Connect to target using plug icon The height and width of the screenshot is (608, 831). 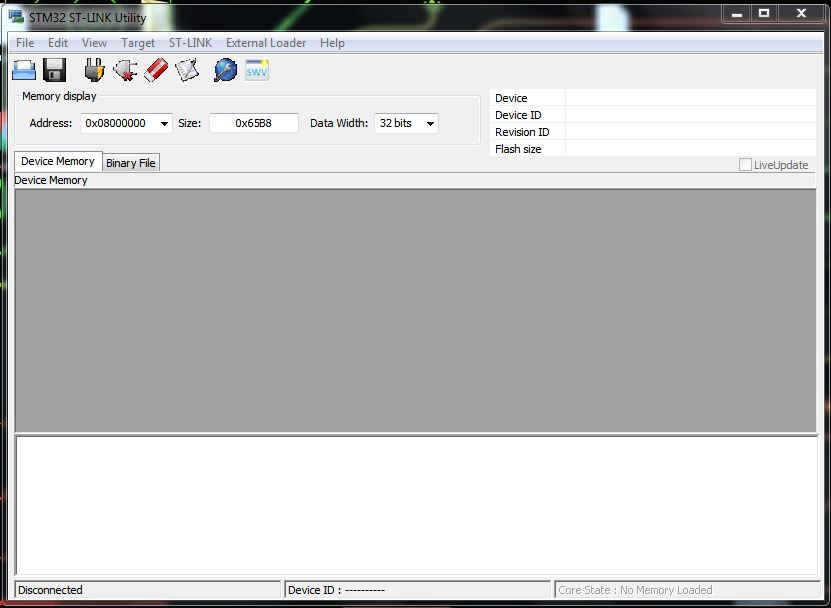click(94, 70)
